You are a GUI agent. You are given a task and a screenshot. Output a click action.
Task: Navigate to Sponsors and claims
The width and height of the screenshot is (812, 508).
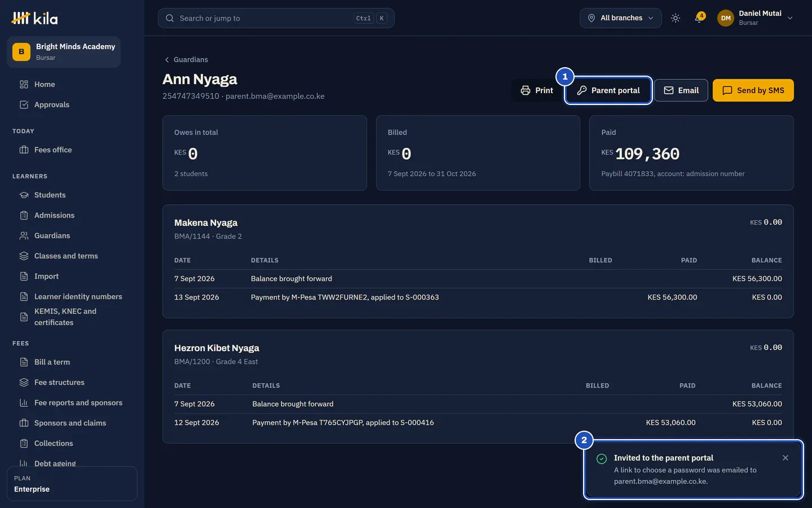click(x=70, y=423)
